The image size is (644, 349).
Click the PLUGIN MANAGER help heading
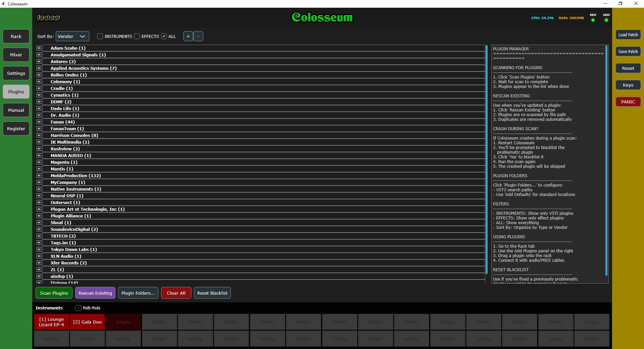[511, 49]
